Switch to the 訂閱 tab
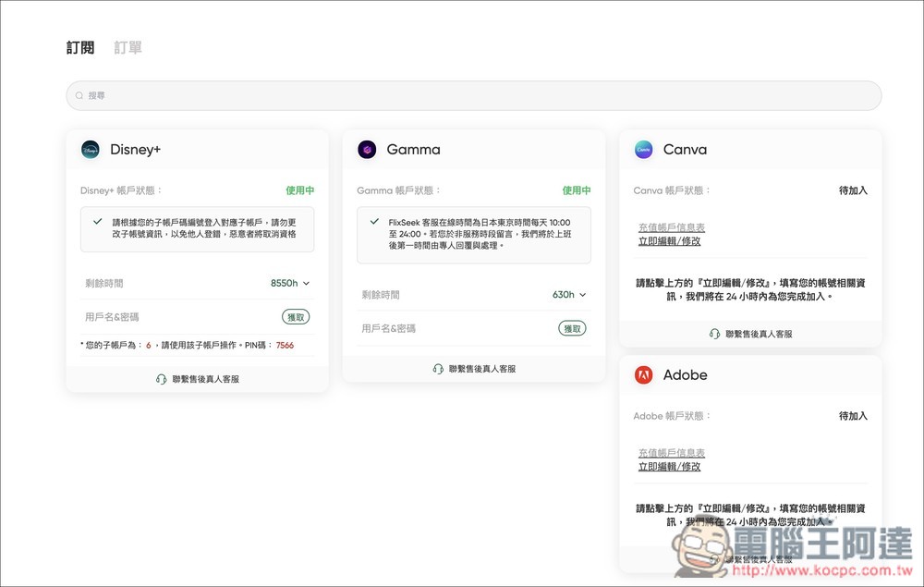The image size is (924, 587). 78,46
